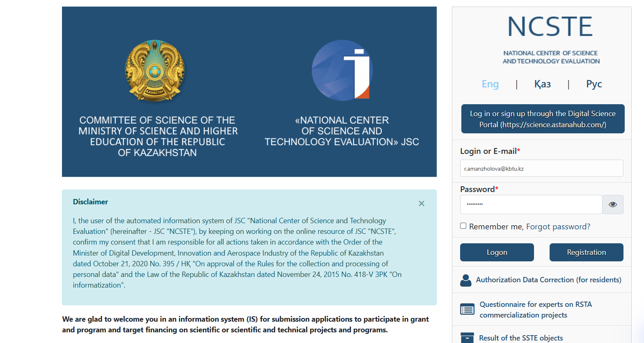
Task: Click the large NCSTE title logo
Action: tap(550, 27)
